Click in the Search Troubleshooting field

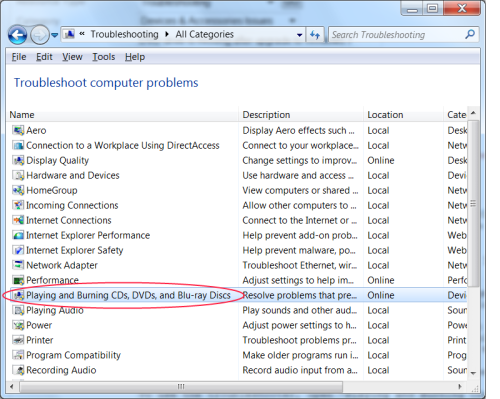pos(397,35)
